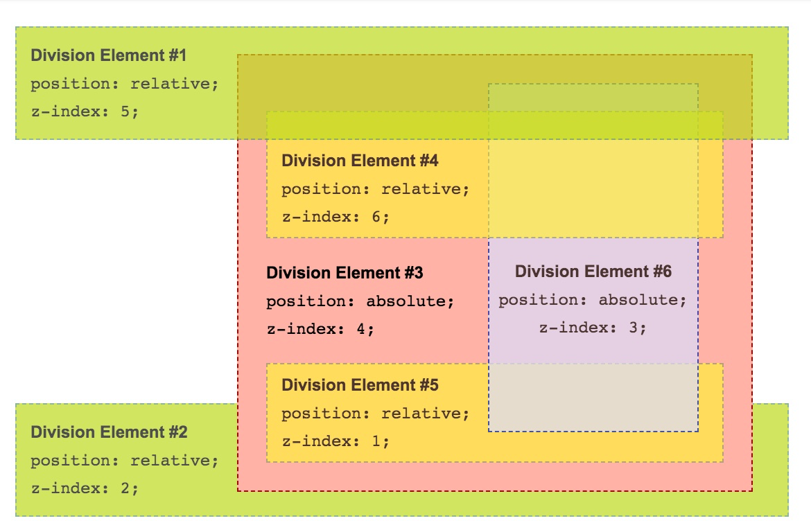Image resolution: width=811 pixels, height=532 pixels.
Task: Select the "z-index: 1;" text
Action: coord(335,441)
